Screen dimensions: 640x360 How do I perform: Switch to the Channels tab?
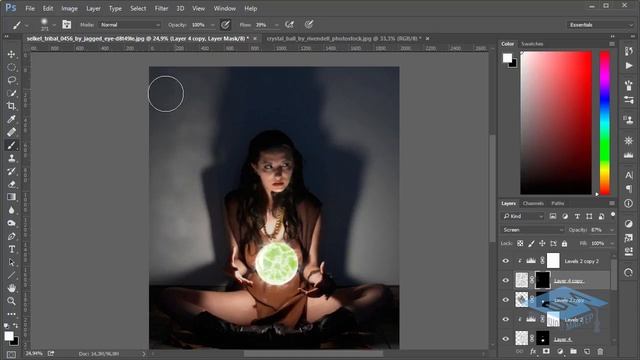(533, 203)
